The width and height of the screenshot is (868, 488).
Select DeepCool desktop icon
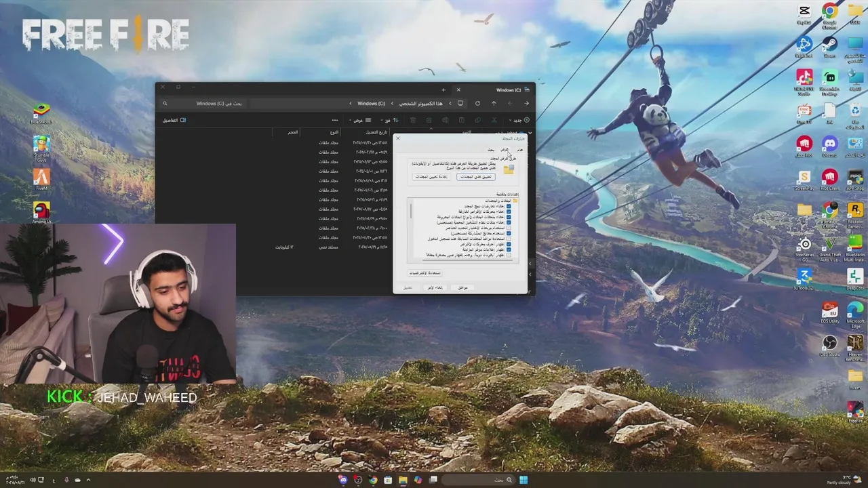coord(855,279)
